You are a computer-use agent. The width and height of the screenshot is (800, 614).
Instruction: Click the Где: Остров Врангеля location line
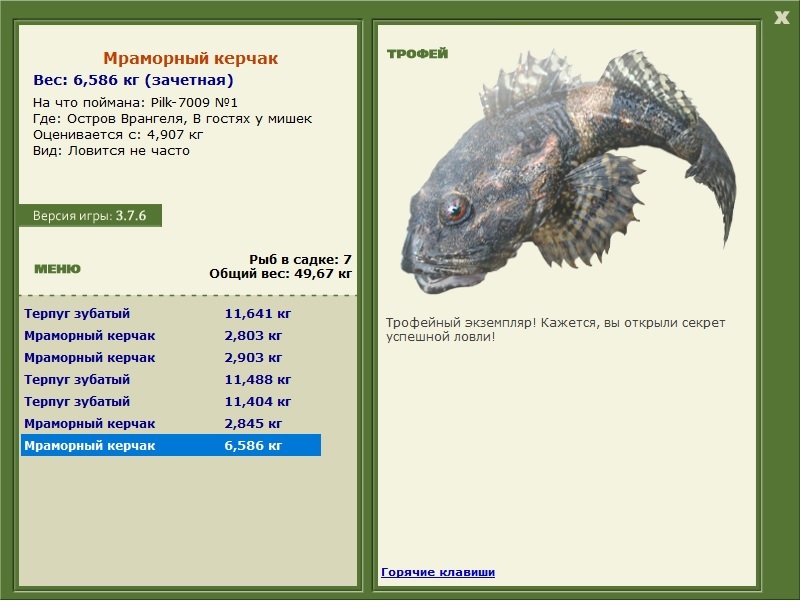click(172, 119)
